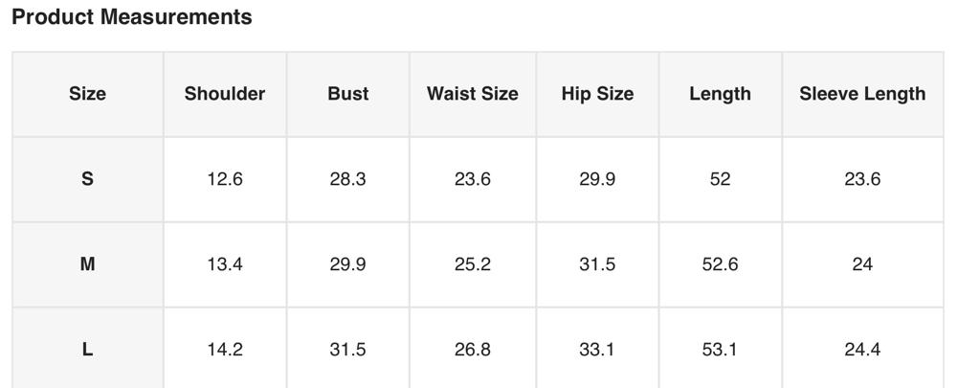Select the Sleeve Length column header
Viewport: 980px width, 388px height.
(x=862, y=94)
